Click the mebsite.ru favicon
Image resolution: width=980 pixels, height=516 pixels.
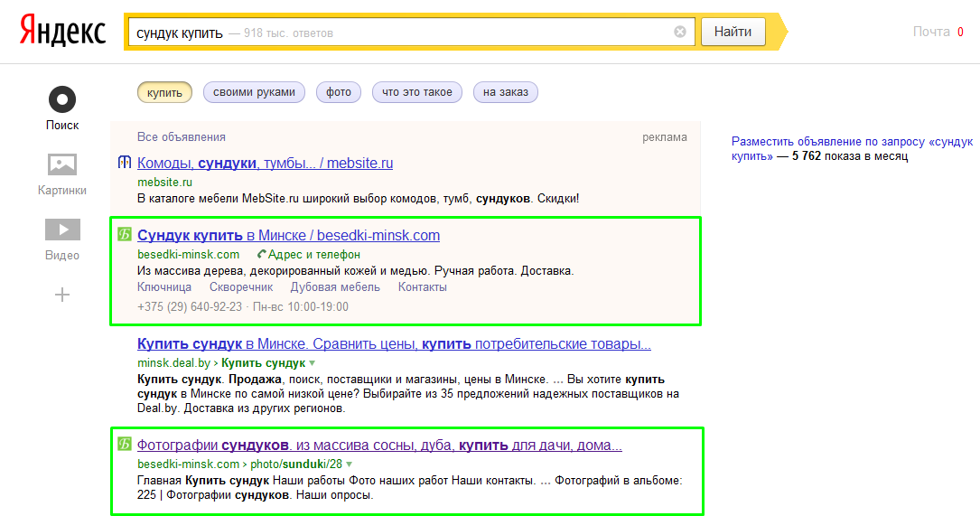125,163
